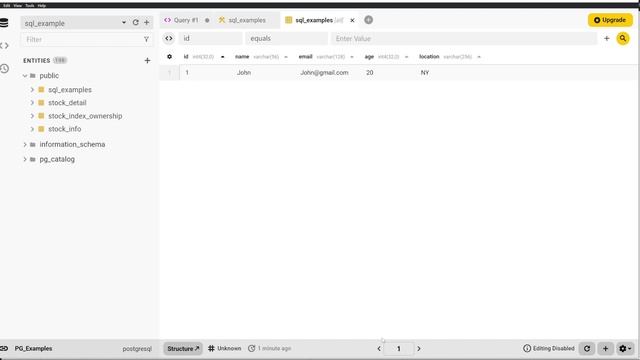
Task: Open the table settings gear dropdown
Action: pos(625,349)
